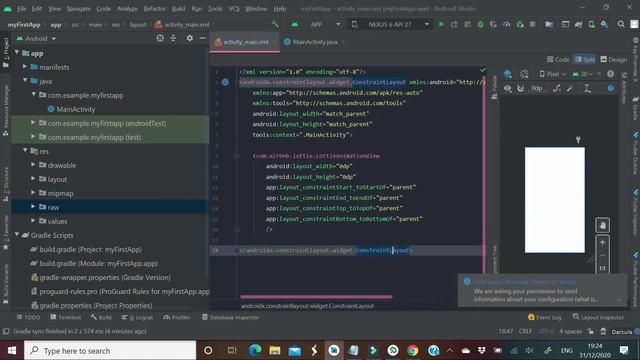Click the Profiler tool window button
Image resolution: width=640 pixels, height=360 pixels.
pos(177,317)
